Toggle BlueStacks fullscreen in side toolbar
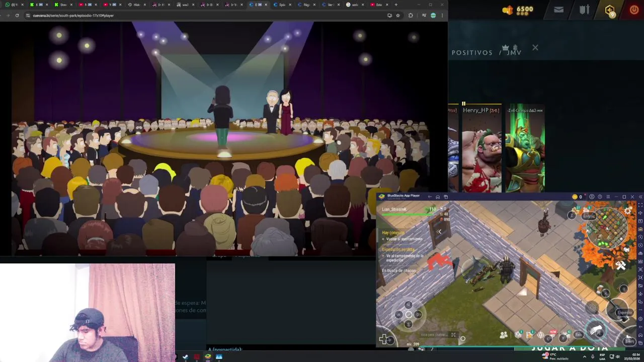Viewport: 644px width, 362px height. (640, 205)
